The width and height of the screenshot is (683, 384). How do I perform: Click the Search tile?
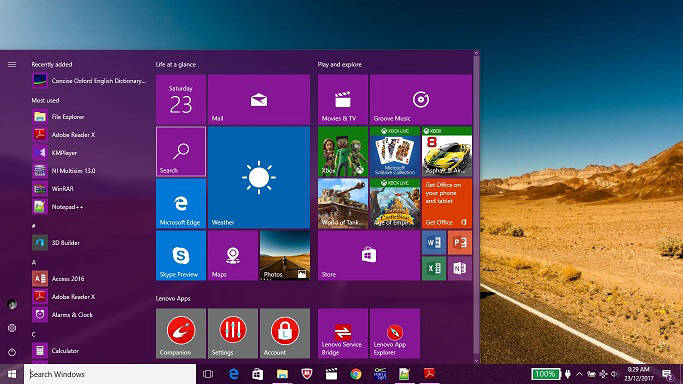[x=181, y=152]
